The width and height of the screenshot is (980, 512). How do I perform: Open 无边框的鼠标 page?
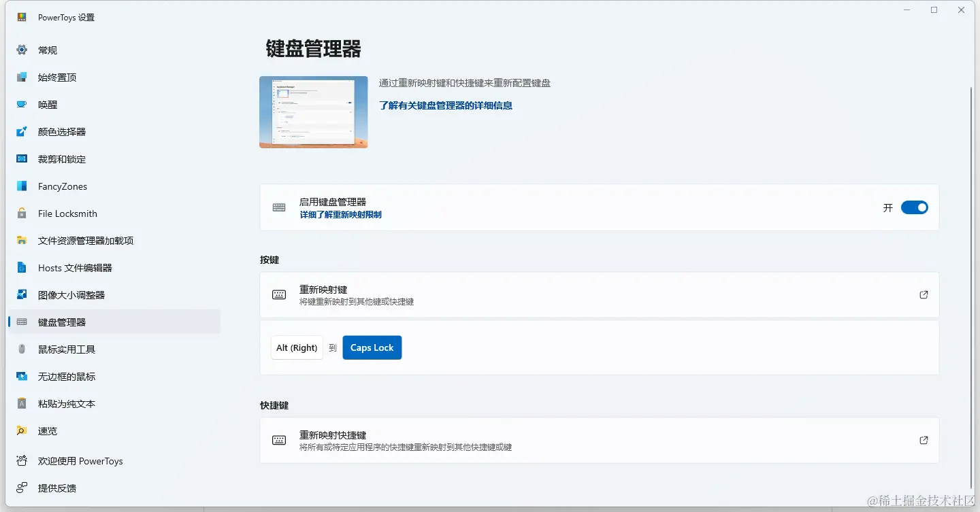point(114,377)
